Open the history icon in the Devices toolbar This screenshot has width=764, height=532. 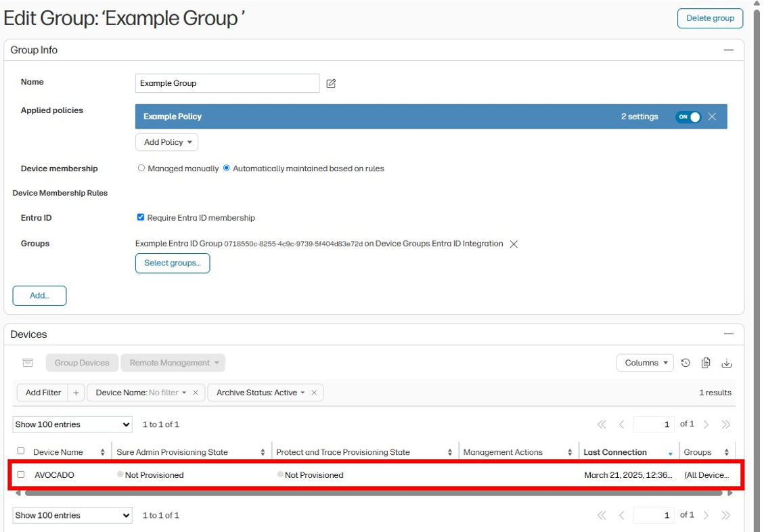686,363
